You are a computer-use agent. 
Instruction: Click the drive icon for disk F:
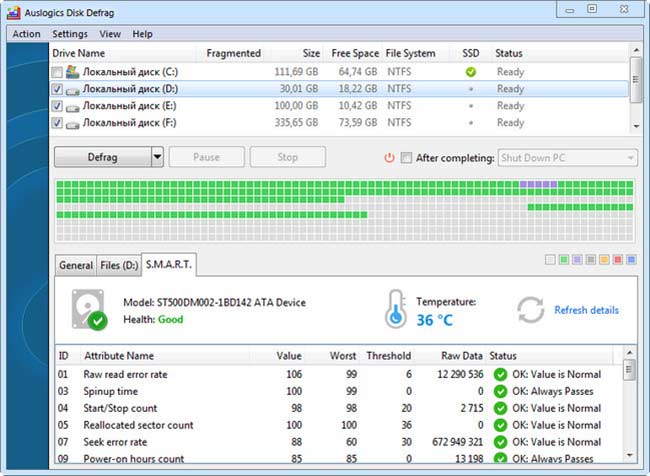coord(73,124)
